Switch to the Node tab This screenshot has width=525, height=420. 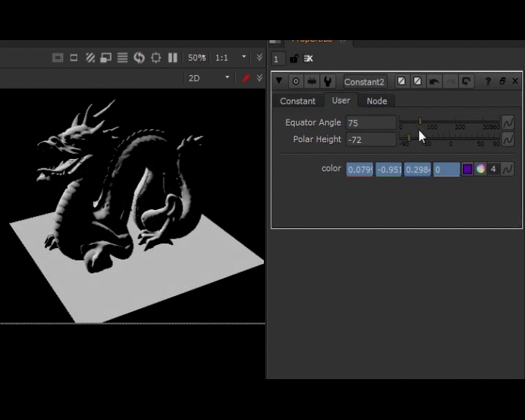point(376,101)
